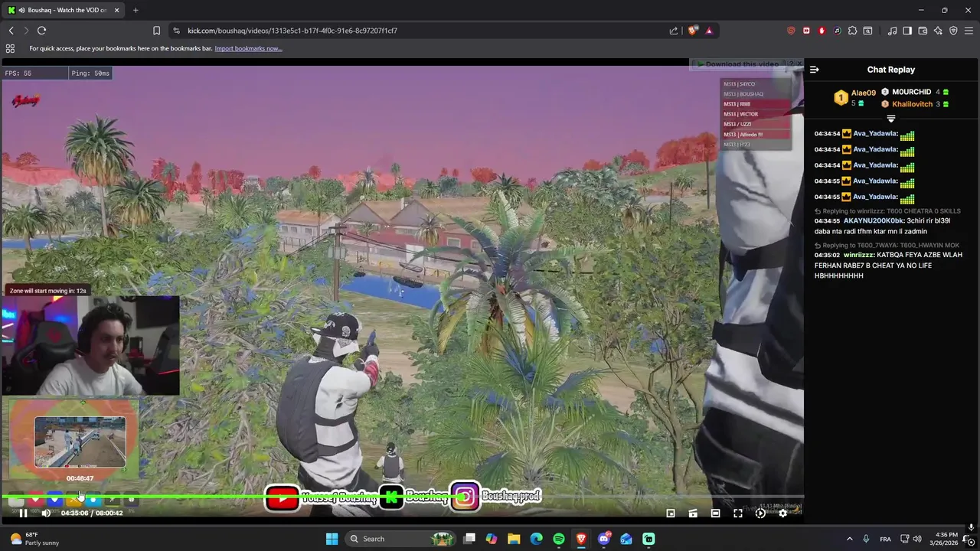Open the Windows Start menu
Screen dimensions: 980x551
pos(332,539)
